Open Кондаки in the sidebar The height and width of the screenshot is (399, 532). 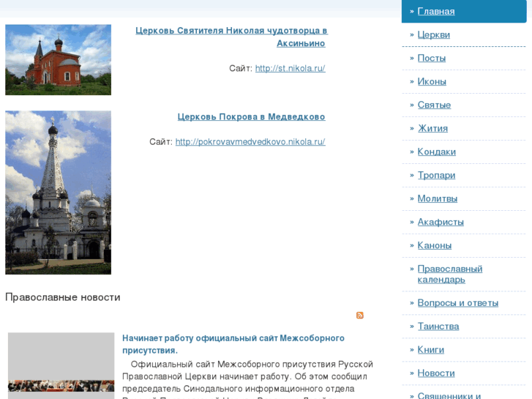tap(437, 152)
